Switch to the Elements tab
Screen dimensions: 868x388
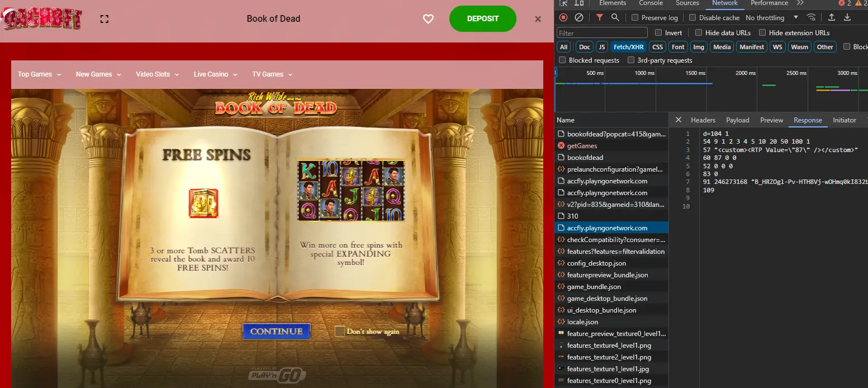(613, 3)
